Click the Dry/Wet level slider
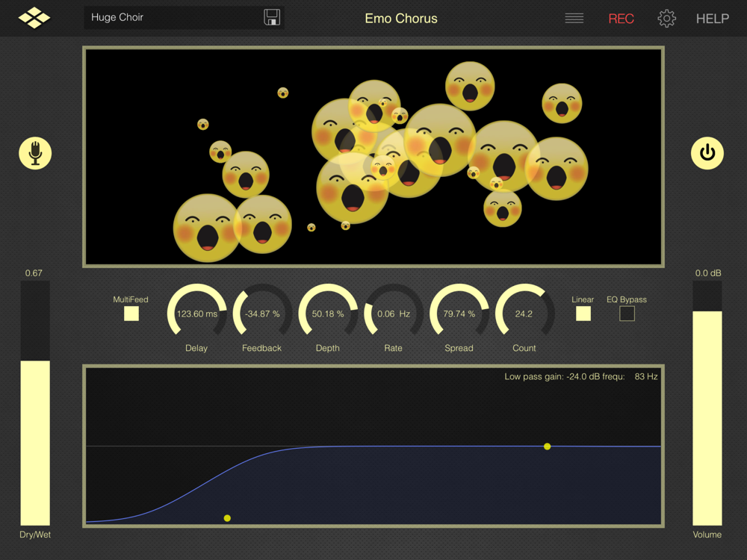Screen dimensions: 747x560 tap(35, 403)
